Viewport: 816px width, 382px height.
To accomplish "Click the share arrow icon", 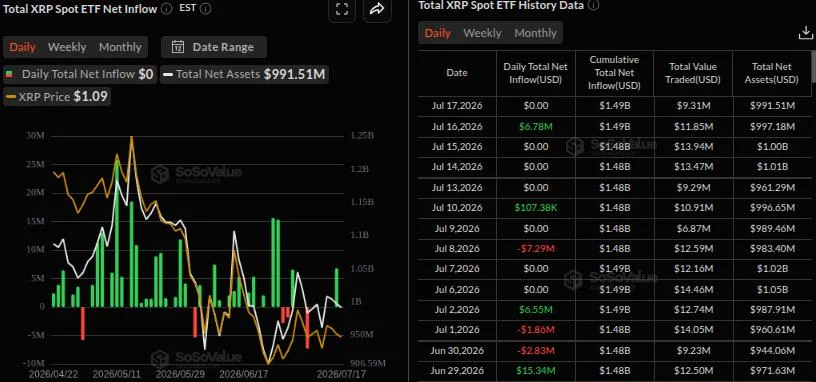I will (377, 9).
